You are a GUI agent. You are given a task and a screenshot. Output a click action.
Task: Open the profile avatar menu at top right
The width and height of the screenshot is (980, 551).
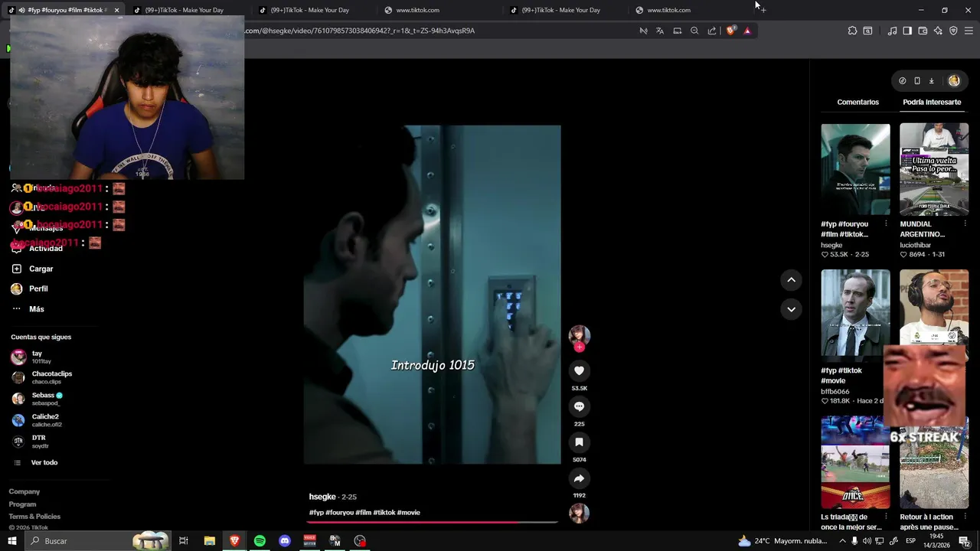(x=954, y=80)
